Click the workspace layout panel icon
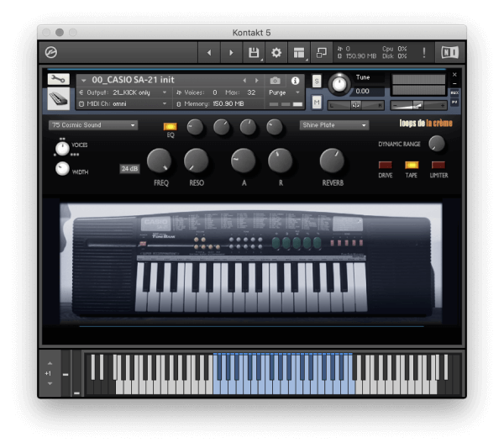 (298, 52)
